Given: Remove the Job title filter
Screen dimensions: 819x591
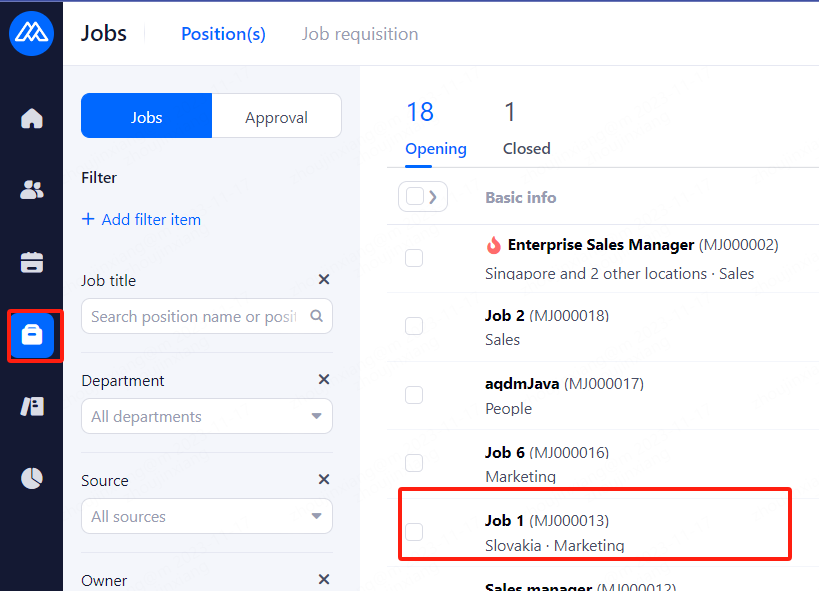Looking at the screenshot, I should (323, 280).
